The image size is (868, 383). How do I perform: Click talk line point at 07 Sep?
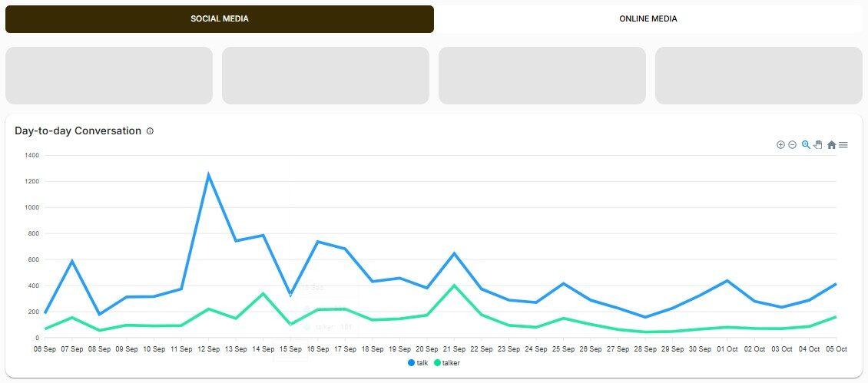tap(72, 261)
